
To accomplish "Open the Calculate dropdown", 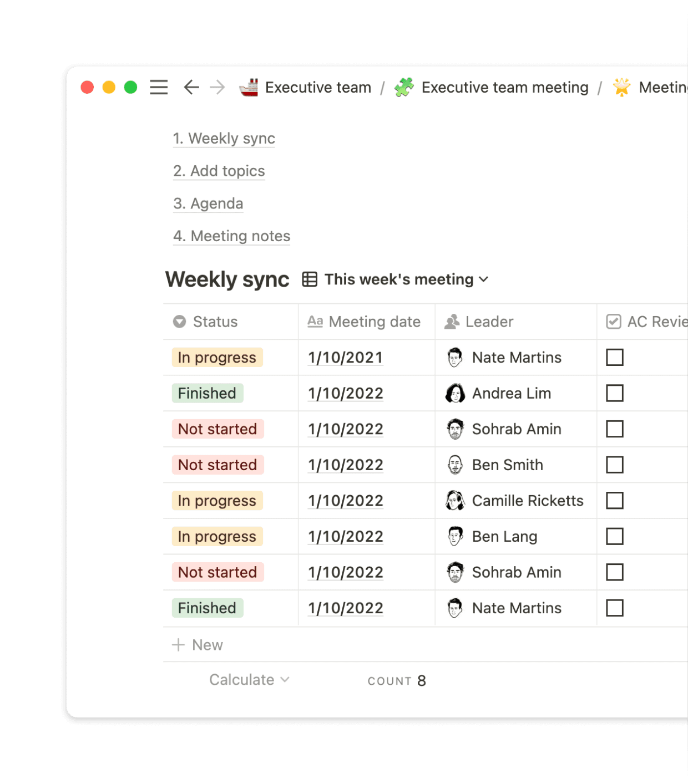I will click(x=249, y=680).
